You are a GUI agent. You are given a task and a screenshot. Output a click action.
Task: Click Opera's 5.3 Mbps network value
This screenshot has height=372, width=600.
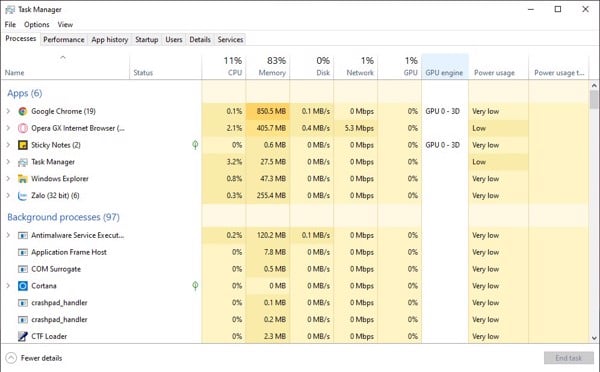[359, 128]
